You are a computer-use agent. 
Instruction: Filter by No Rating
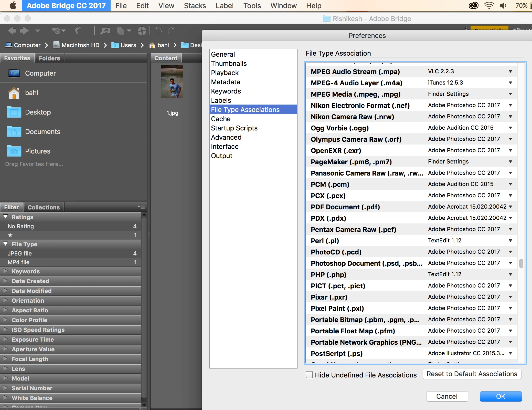21,226
